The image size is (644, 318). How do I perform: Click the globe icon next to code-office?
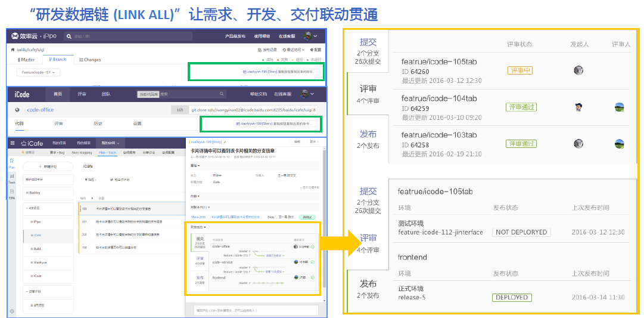(17, 110)
